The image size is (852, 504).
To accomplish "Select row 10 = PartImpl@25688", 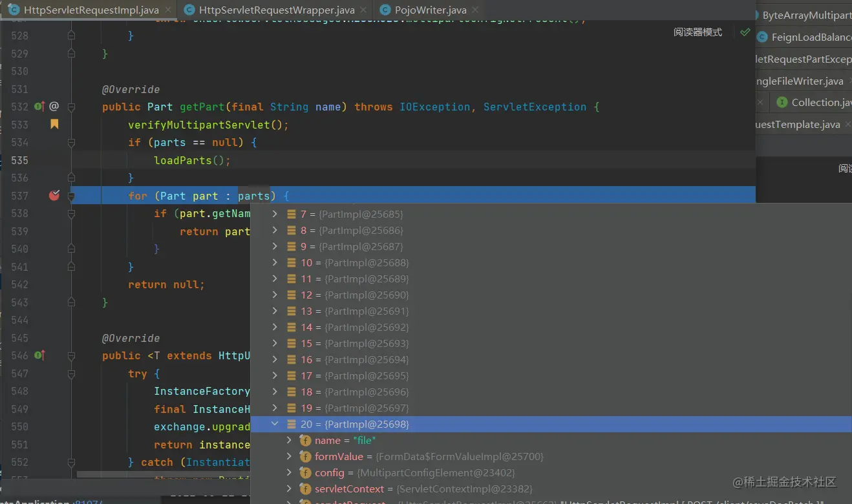I will coord(551,262).
